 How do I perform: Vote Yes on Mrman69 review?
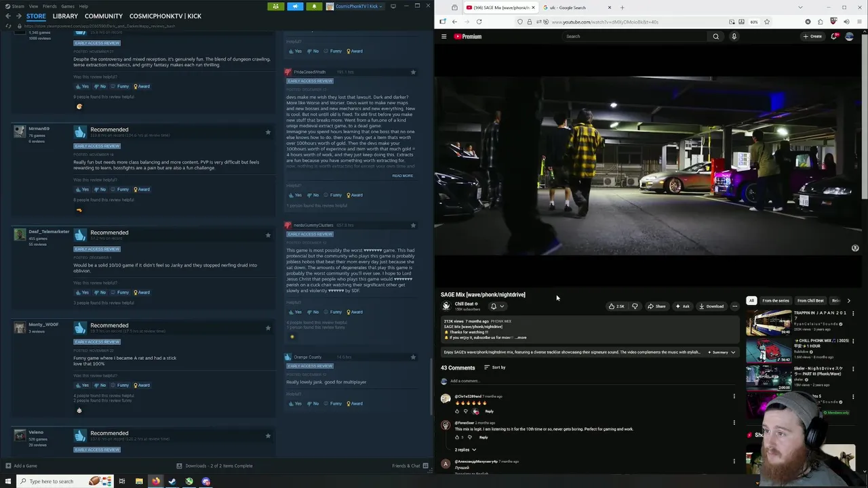tap(82, 189)
